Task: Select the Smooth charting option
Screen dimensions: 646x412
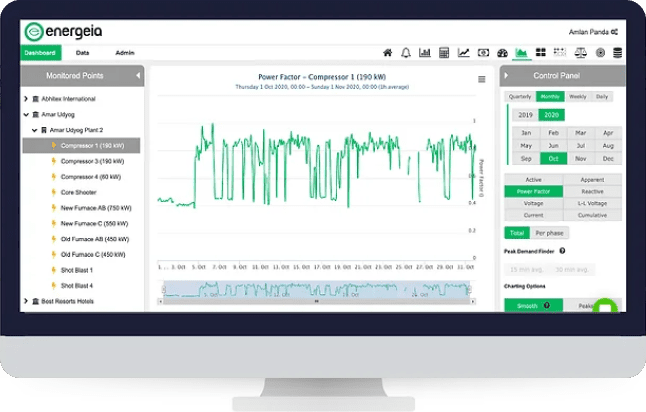Action: 533,305
